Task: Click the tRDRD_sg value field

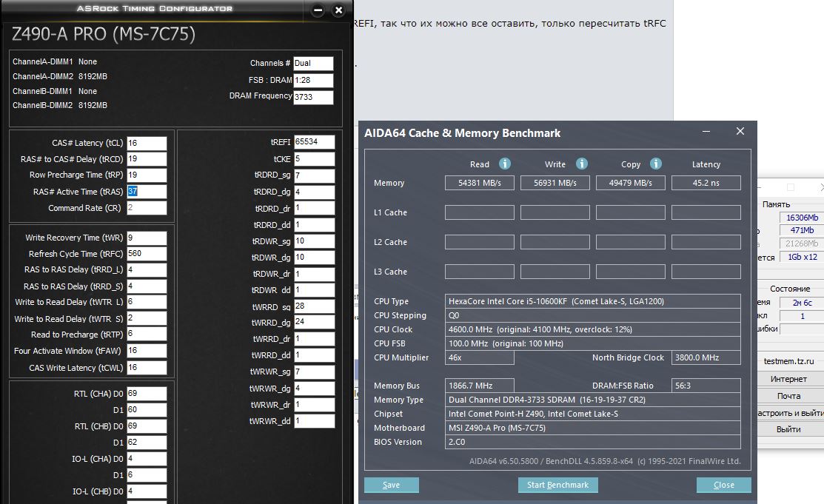Action: tap(314, 175)
